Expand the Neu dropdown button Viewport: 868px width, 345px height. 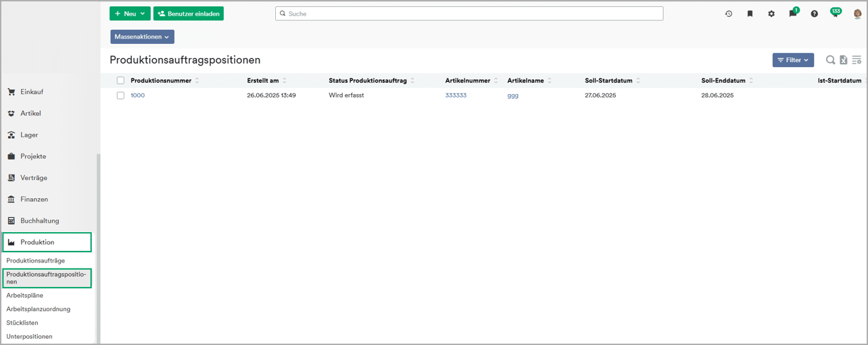coord(130,14)
